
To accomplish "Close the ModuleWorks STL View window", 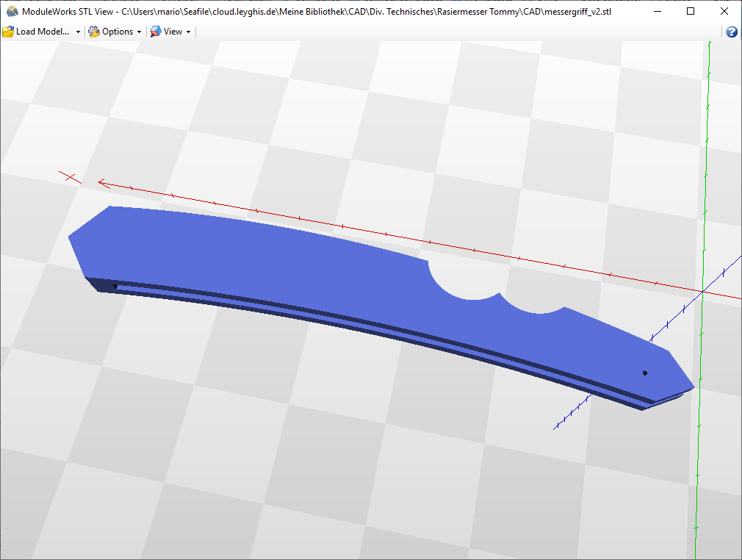I will 724,11.
